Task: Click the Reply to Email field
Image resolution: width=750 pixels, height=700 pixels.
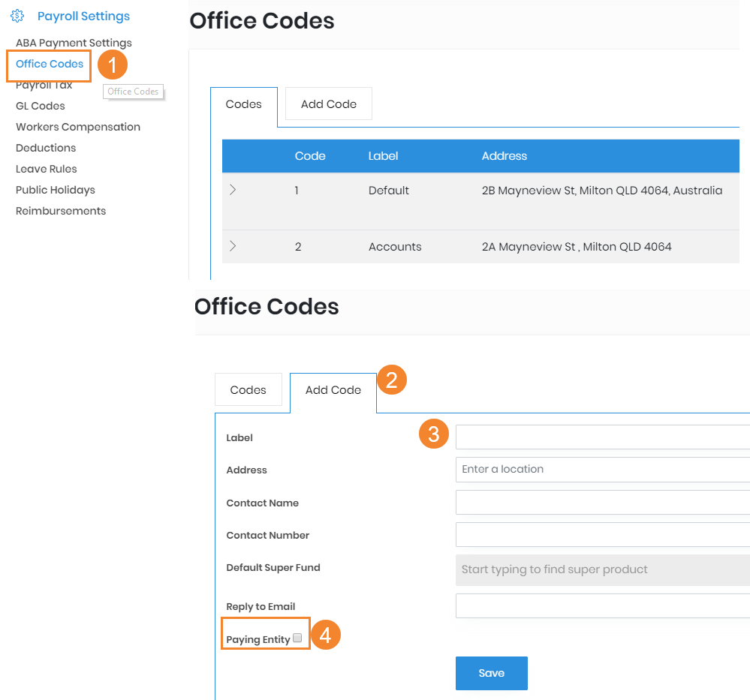Action: point(602,606)
